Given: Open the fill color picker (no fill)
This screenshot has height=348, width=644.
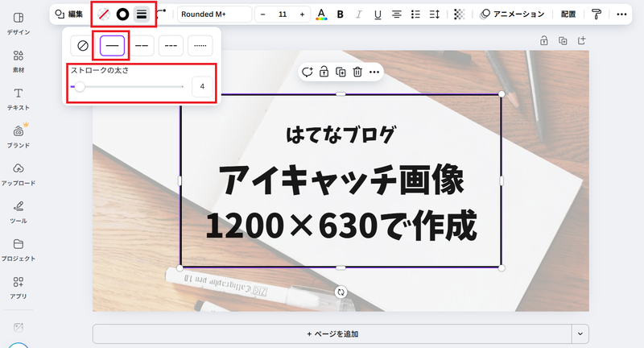Looking at the screenshot, I should (104, 14).
